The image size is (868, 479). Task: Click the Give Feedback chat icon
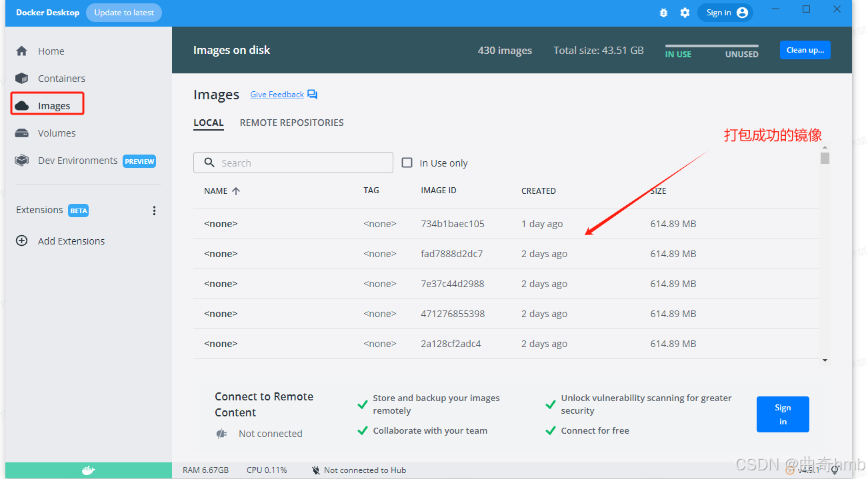point(312,95)
